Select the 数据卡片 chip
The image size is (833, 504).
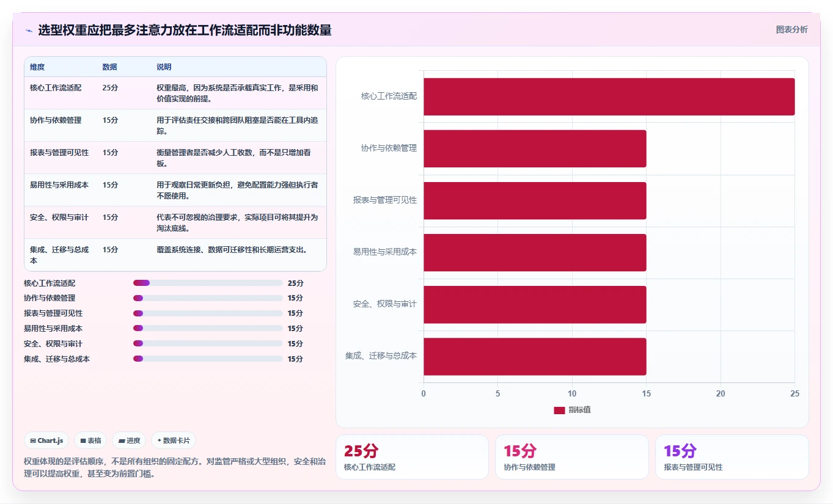[x=174, y=440]
